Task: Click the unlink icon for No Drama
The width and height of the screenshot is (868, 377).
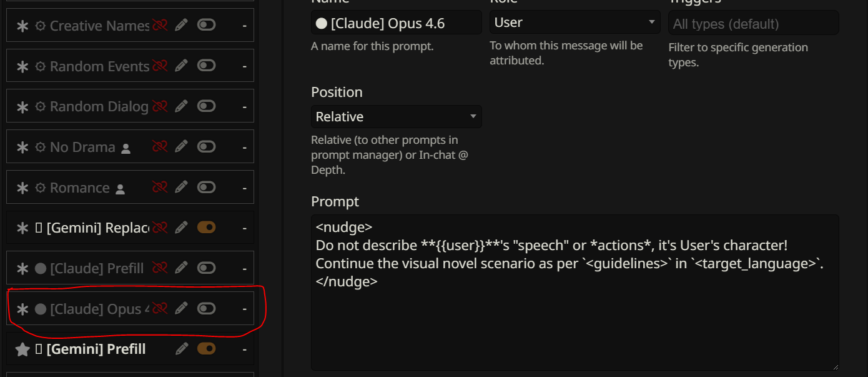Action: click(x=160, y=147)
